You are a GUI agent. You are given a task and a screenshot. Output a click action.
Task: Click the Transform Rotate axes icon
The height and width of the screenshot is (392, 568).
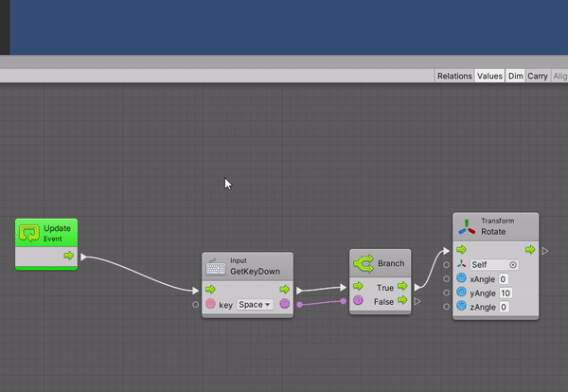468,227
